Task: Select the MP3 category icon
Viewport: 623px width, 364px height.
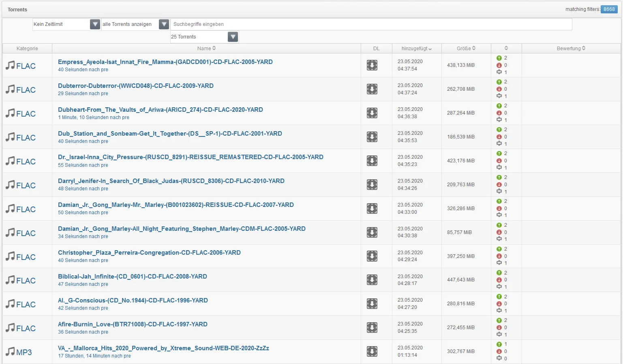Action: [x=19, y=352]
